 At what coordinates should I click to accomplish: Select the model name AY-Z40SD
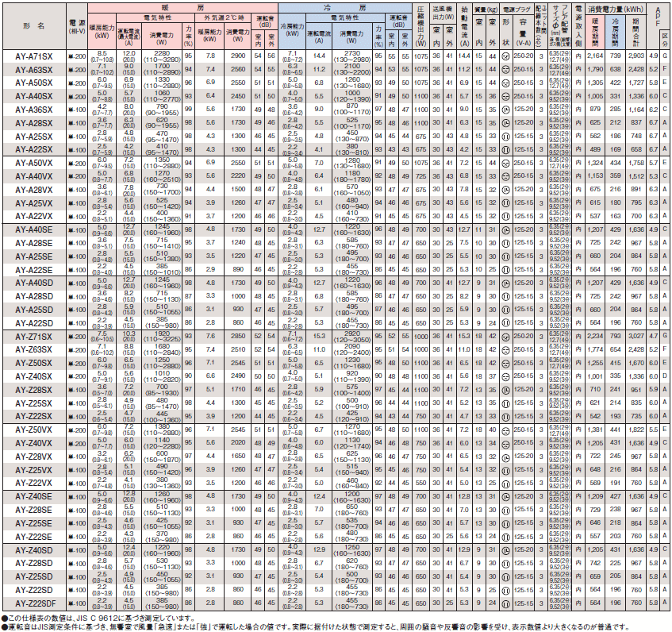click(x=34, y=550)
